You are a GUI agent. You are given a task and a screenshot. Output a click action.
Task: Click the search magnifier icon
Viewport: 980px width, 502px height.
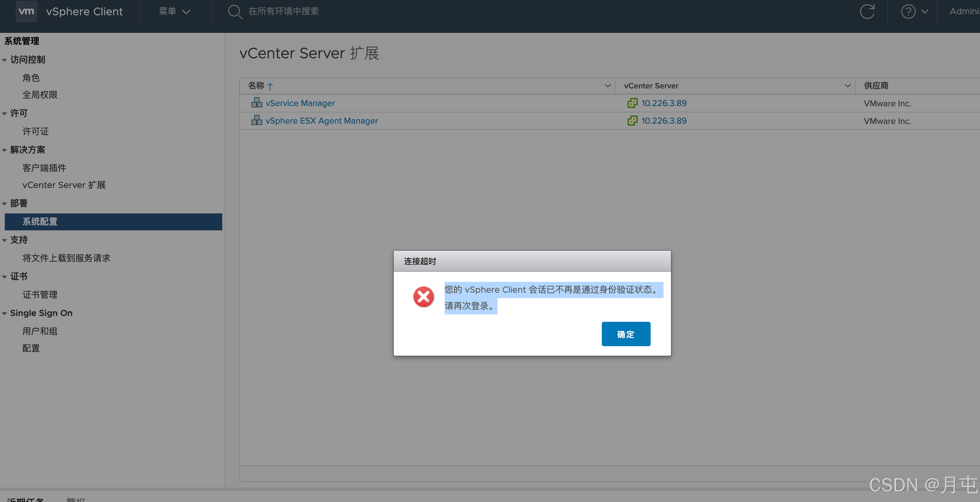coord(234,12)
